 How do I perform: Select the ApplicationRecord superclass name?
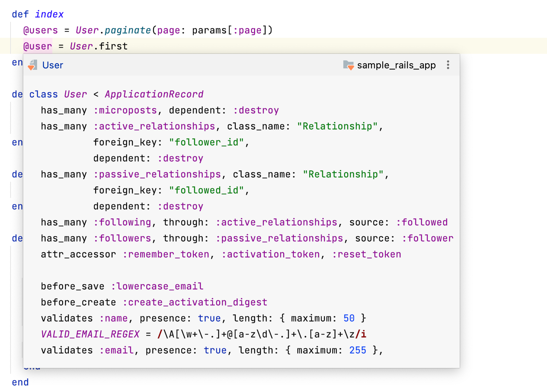point(154,94)
